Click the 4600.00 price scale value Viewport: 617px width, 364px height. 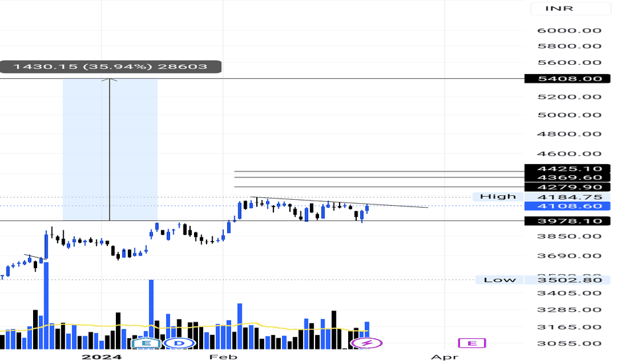(569, 154)
